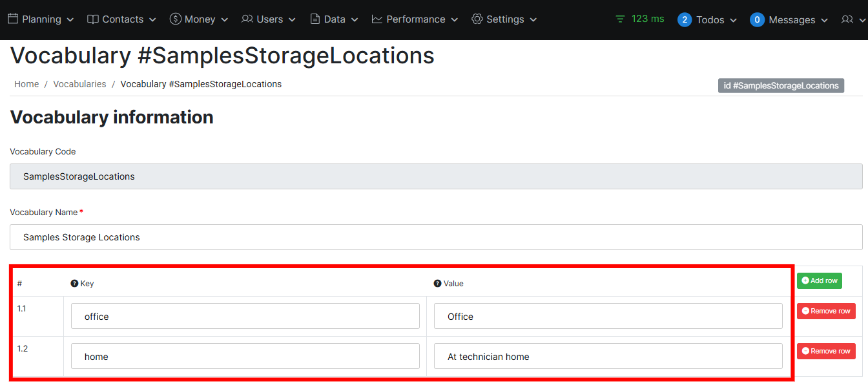
Task: Click the help icon next to Value
Action: pos(437,284)
